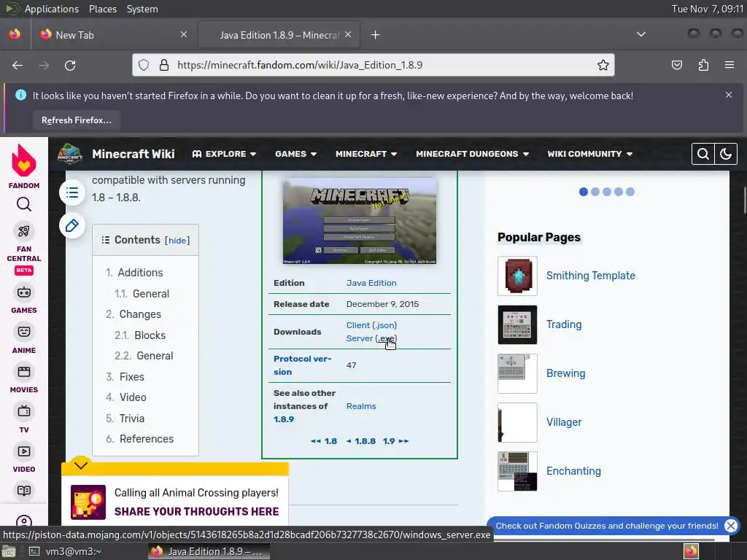Screen dimensions: 747x560
Task: Open new tab with plus button
Action: 376,35
